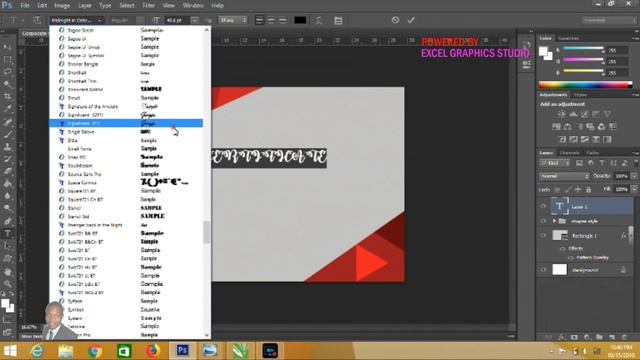Open the layer filter Kind dropdown
Image resolution: width=640 pixels, height=360 pixels.
tap(555, 163)
